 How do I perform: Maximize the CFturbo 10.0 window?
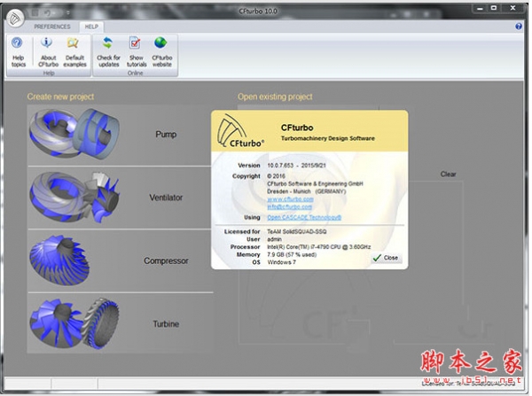[x=495, y=8]
